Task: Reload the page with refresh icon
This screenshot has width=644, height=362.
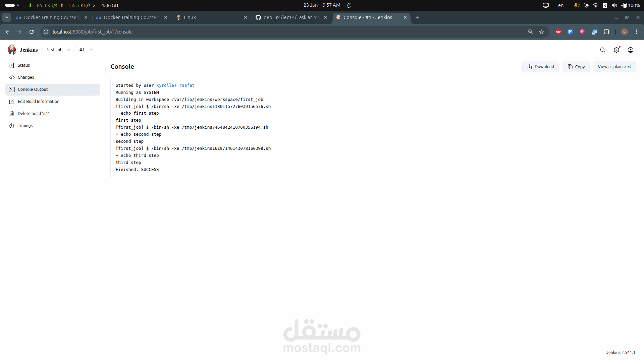Action: (32, 32)
